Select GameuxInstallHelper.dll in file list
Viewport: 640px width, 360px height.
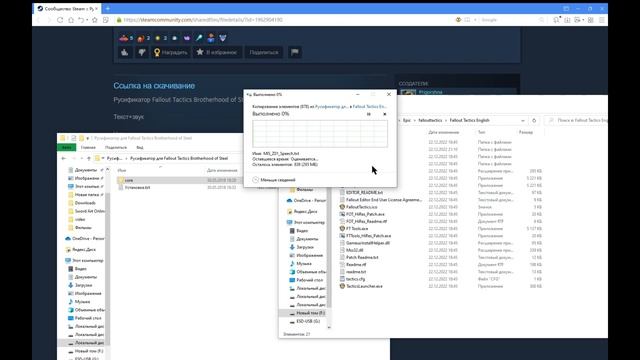click(x=364, y=243)
